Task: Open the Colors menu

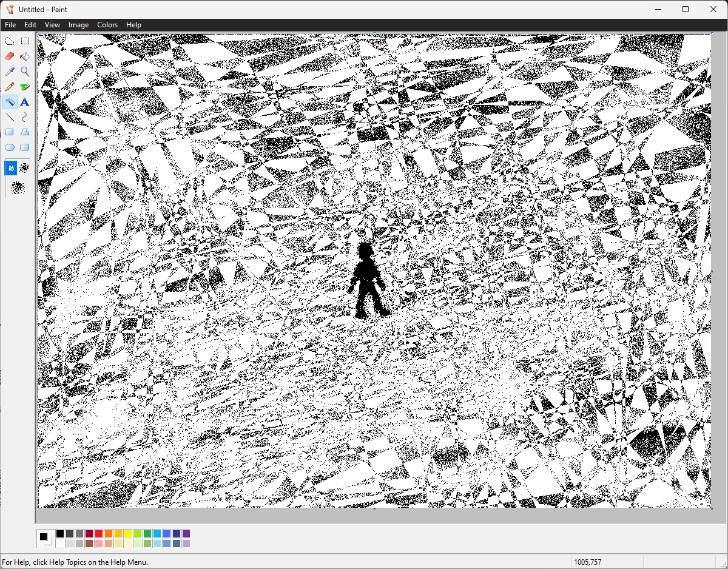Action: [x=107, y=25]
